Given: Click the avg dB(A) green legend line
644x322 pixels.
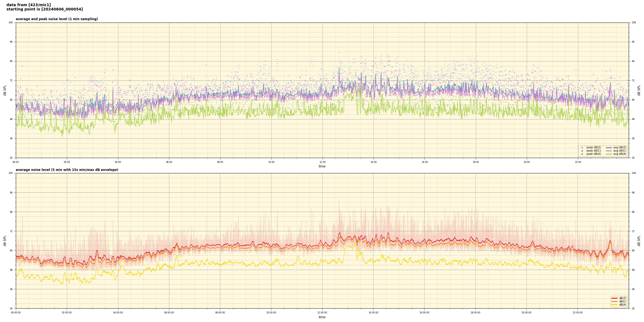Looking at the screenshot, I should point(609,154).
